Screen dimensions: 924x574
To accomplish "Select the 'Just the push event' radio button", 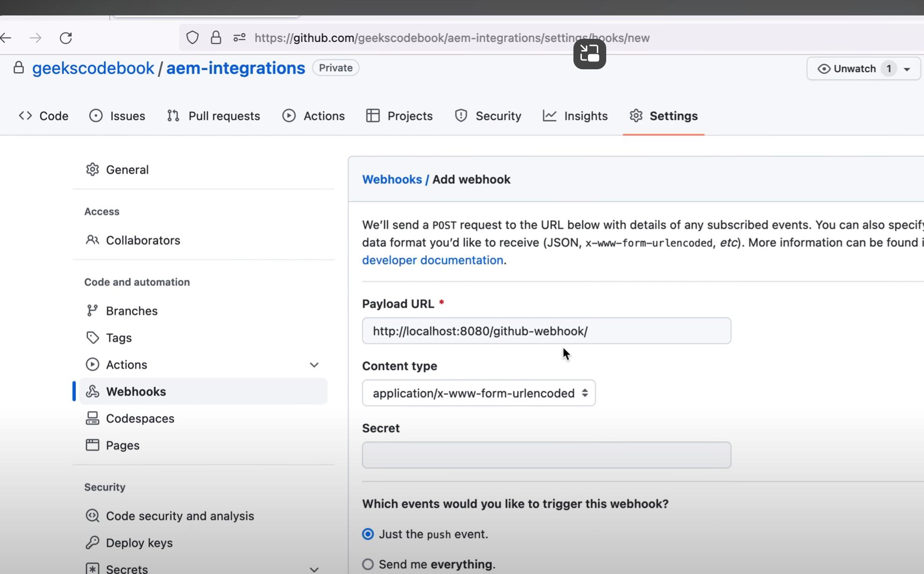I will [x=368, y=534].
